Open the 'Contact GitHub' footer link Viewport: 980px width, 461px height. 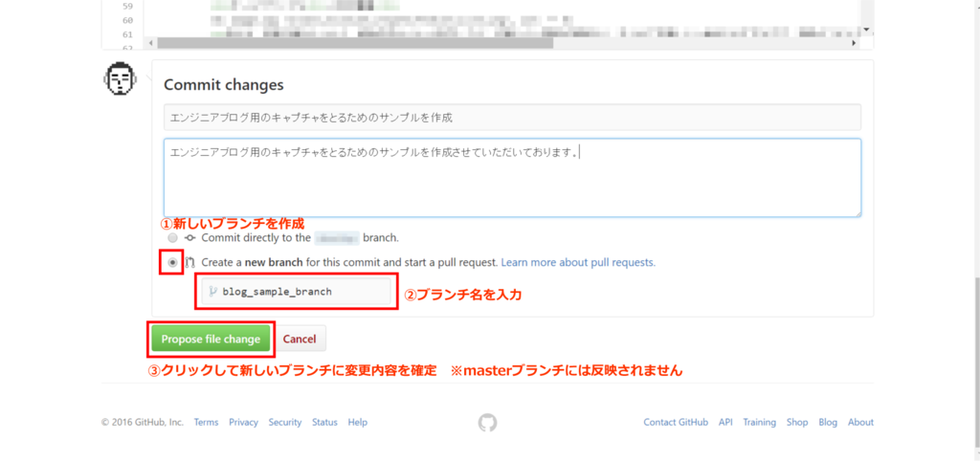(676, 423)
